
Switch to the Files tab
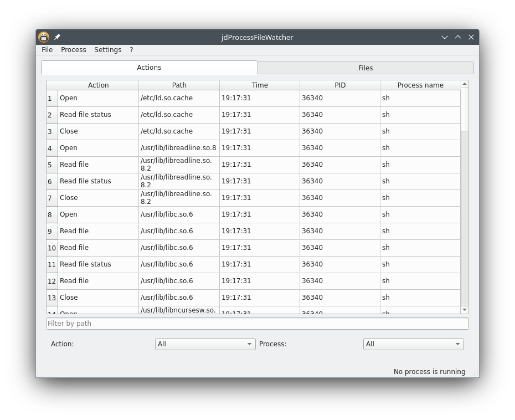[x=365, y=68]
